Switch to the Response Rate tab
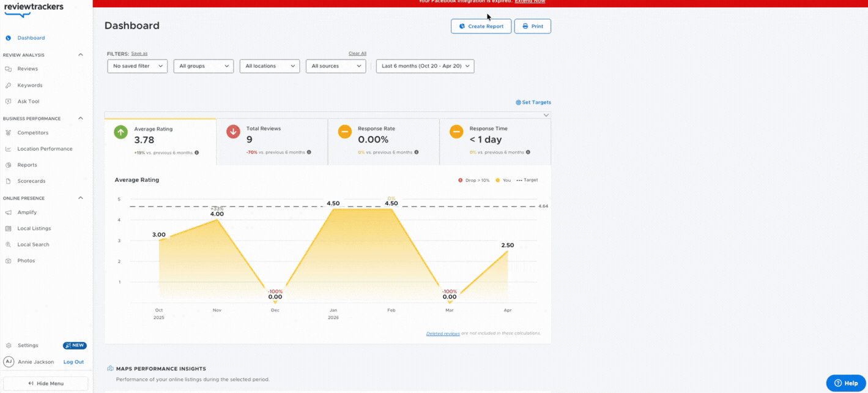 [384, 142]
